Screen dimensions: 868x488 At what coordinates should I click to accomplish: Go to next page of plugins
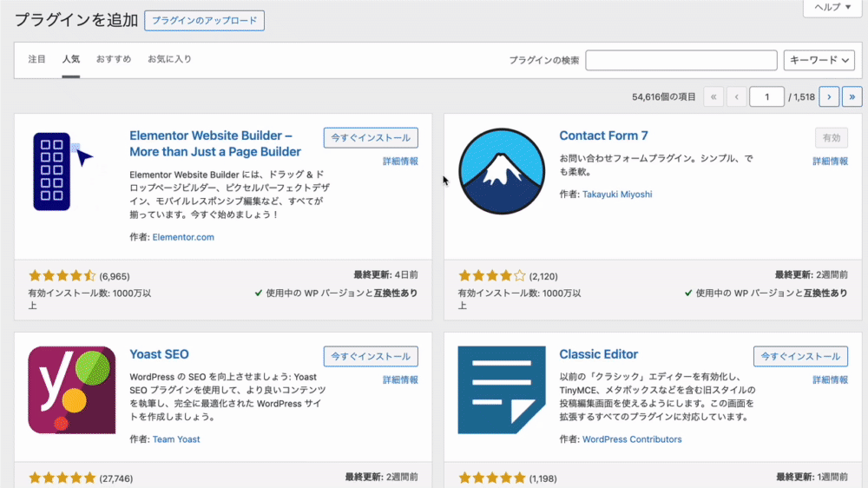pyautogui.click(x=829, y=97)
